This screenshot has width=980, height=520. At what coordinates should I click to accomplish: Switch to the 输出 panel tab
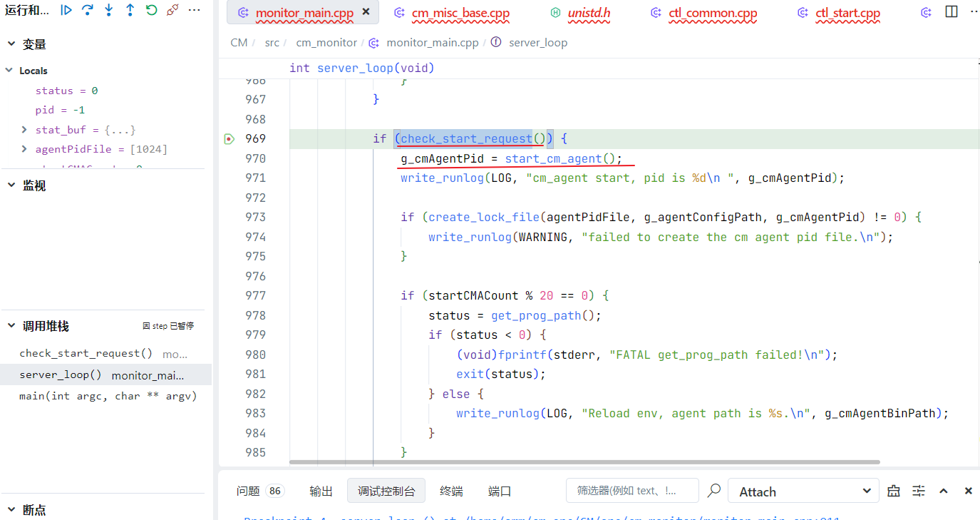tap(321, 491)
